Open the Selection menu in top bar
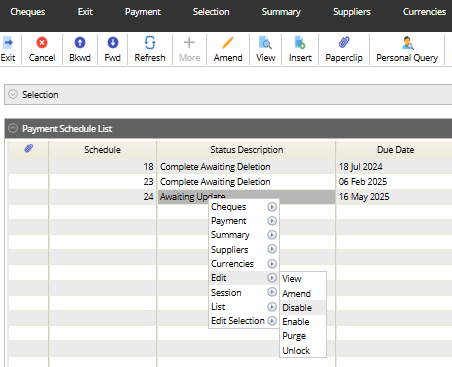452x367 pixels. (x=211, y=12)
